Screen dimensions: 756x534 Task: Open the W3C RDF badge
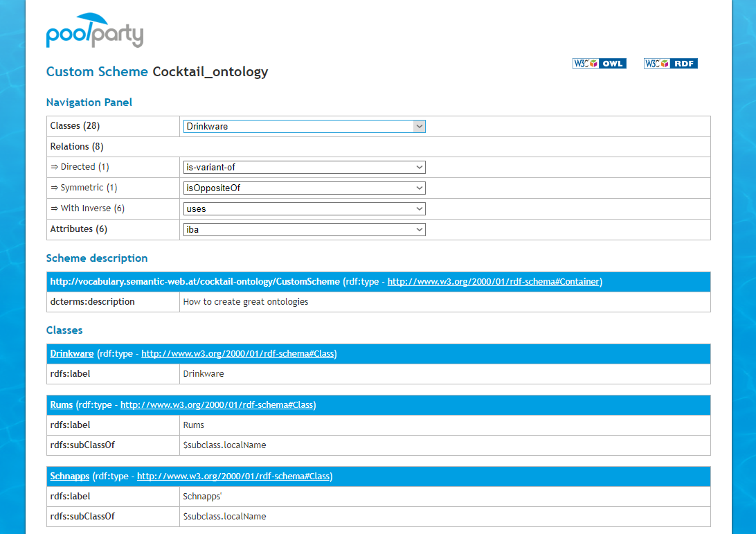point(670,64)
